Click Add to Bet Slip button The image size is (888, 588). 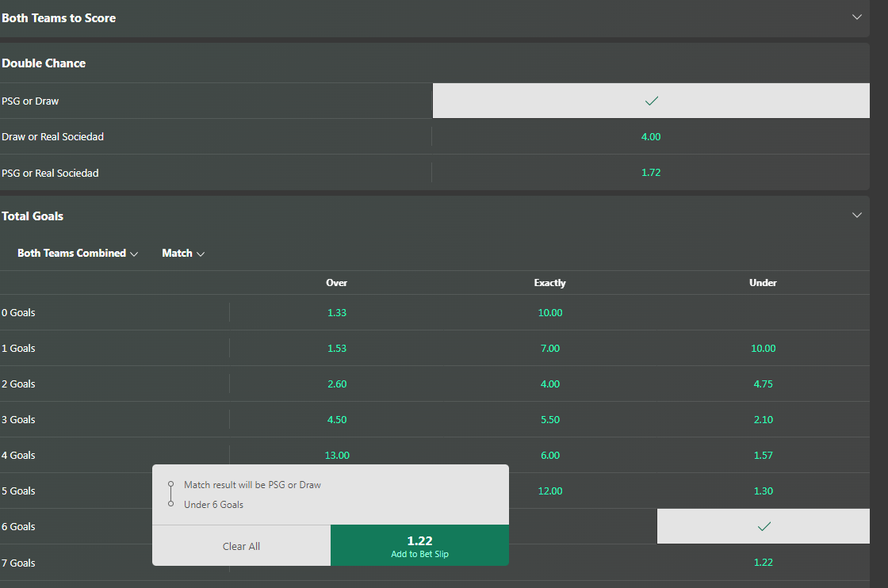(x=419, y=545)
